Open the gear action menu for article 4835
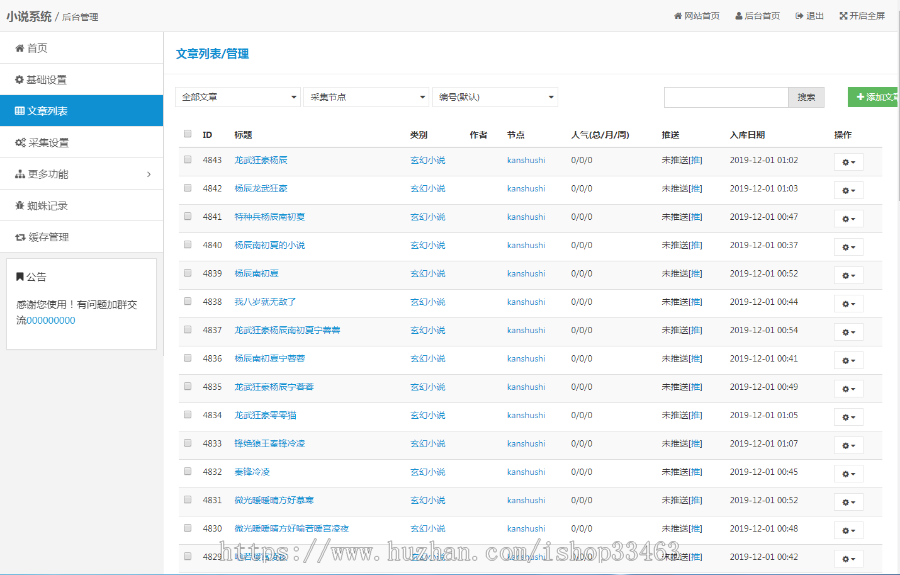Screen dimensions: 900x575 click(x=848, y=388)
